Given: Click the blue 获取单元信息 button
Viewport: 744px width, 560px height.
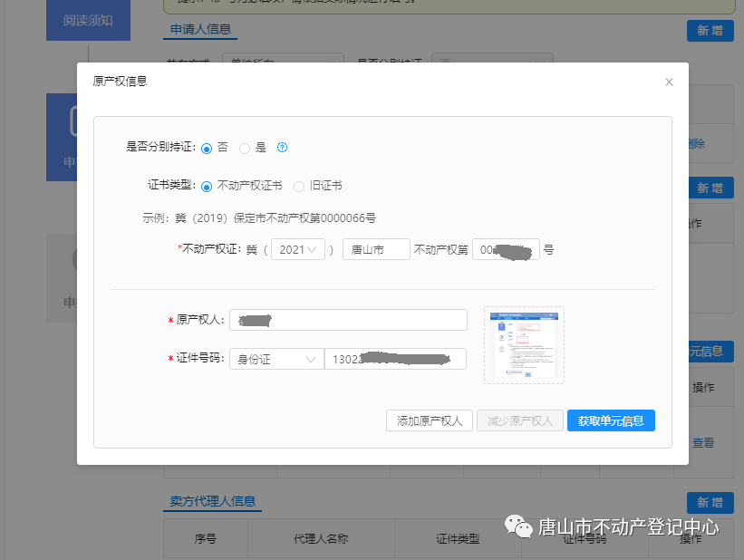Looking at the screenshot, I should pyautogui.click(x=611, y=420).
